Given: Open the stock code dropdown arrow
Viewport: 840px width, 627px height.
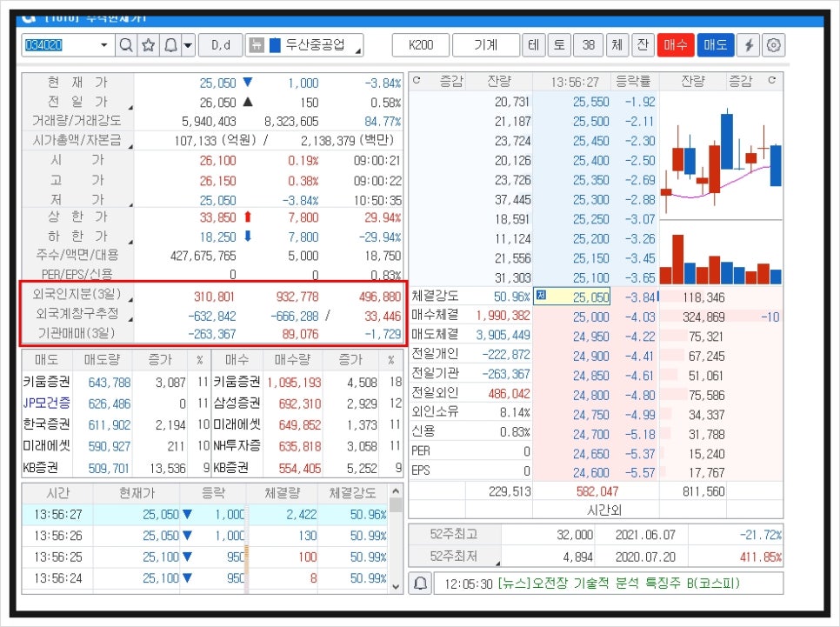Looking at the screenshot, I should (104, 45).
